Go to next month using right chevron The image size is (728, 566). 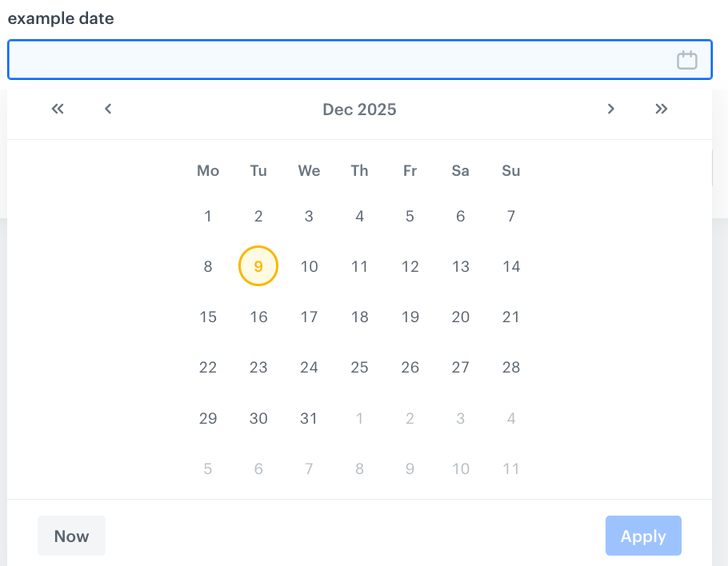coord(610,109)
